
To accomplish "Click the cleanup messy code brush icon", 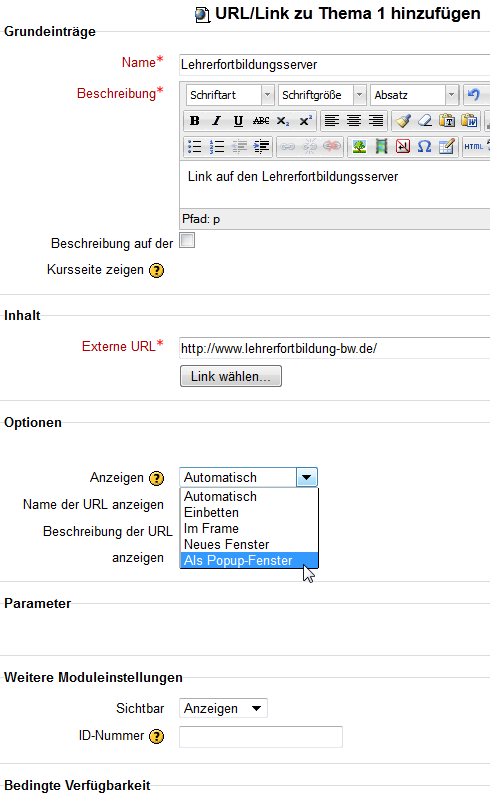I will point(403,121).
